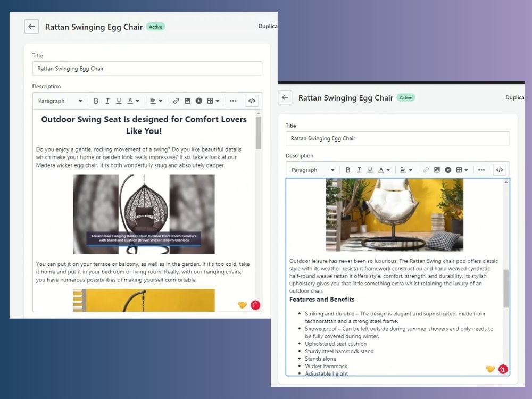Screen dimensions: 532x399
Task: Click page title heading in left window
Action: [x=94, y=27]
